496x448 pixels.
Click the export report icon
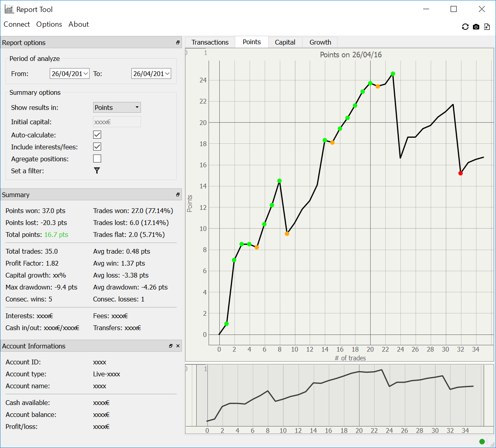click(x=487, y=27)
